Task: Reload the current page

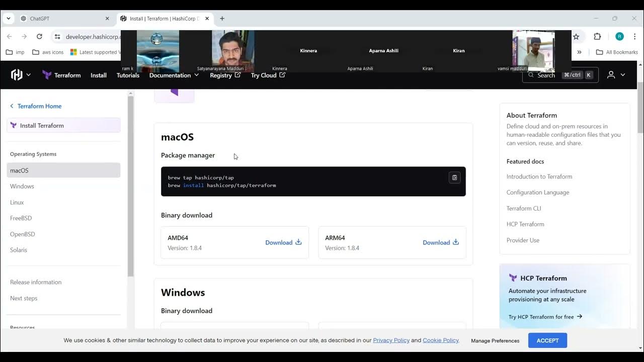Action: 39,37
